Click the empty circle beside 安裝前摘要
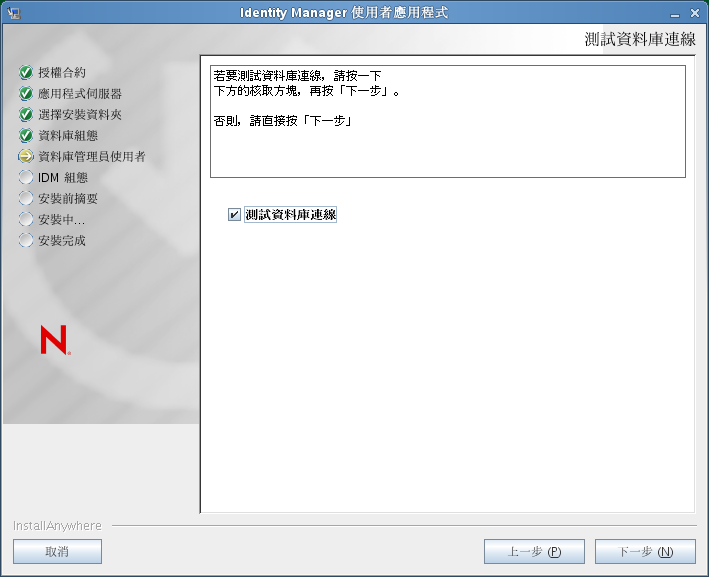Image resolution: width=709 pixels, height=577 pixels. pos(26,198)
